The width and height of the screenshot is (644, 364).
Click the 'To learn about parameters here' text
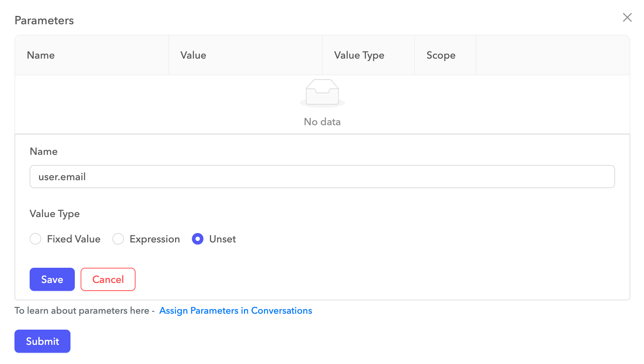pyautogui.click(x=82, y=311)
